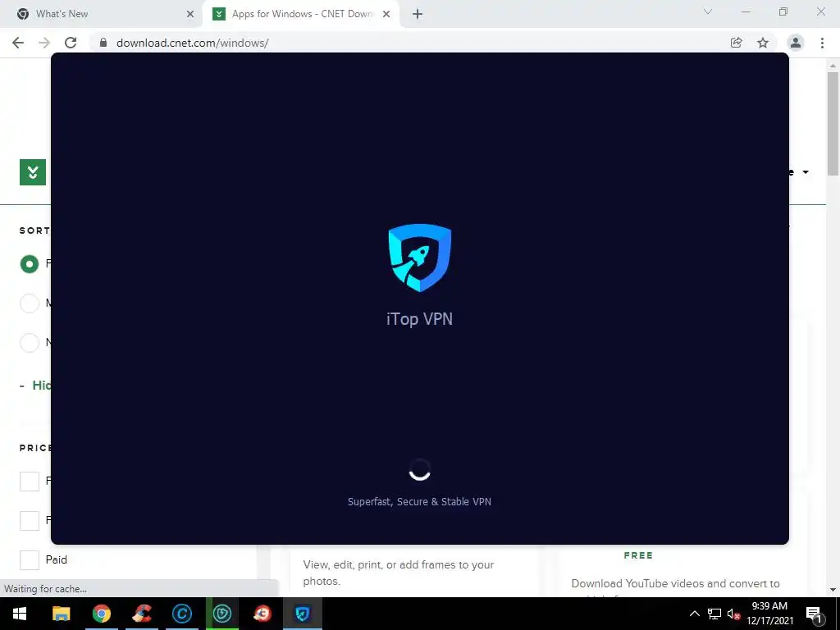
Task: Switch to Apps for Windows CNET tab
Action: click(302, 14)
